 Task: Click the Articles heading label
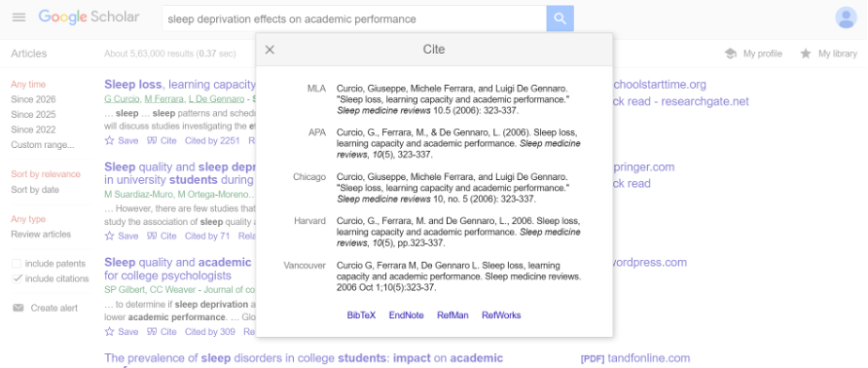(x=29, y=54)
